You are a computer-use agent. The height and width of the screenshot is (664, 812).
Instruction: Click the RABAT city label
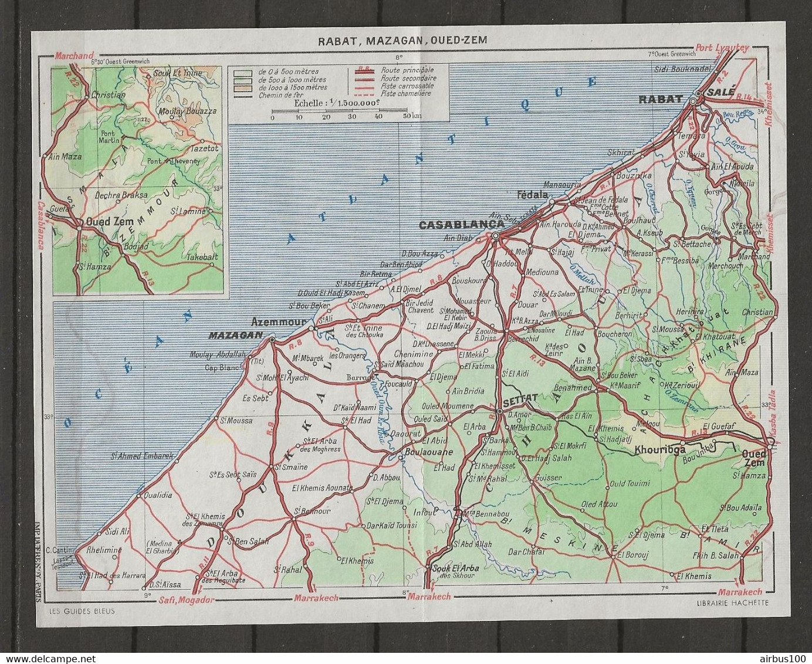tap(661, 99)
